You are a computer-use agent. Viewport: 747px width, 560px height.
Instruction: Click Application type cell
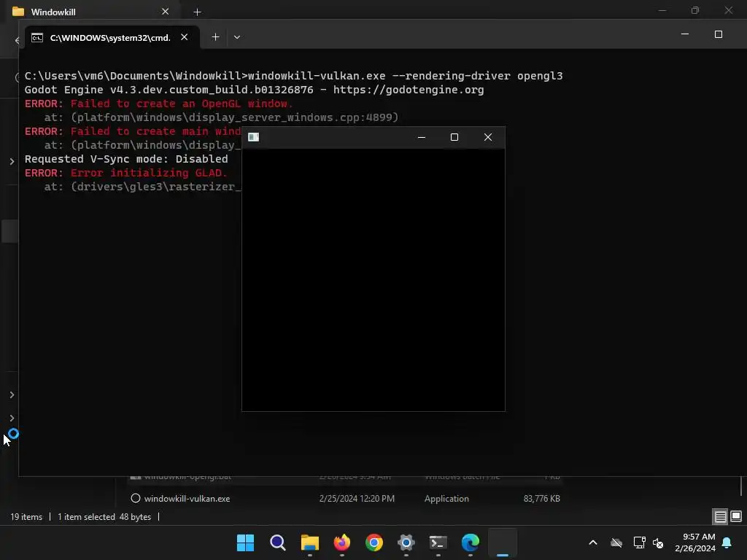(446, 499)
